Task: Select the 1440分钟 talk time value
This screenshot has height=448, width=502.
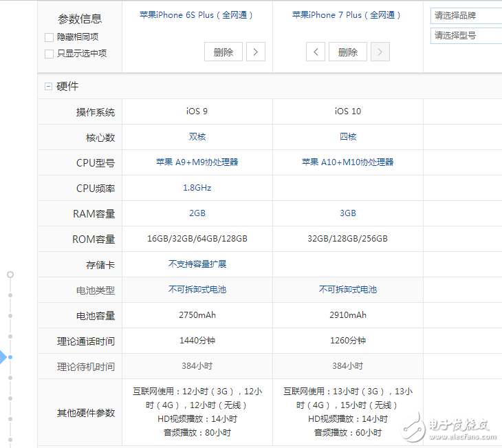Action: [x=197, y=341]
